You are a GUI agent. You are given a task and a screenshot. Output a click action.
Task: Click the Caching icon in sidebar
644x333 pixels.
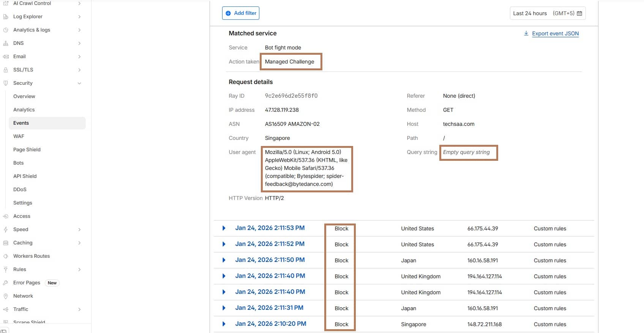pos(6,243)
